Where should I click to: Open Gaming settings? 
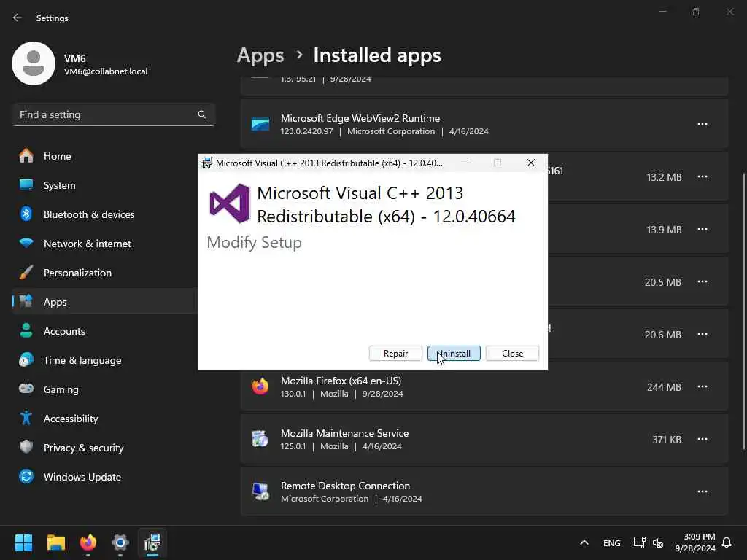61,389
